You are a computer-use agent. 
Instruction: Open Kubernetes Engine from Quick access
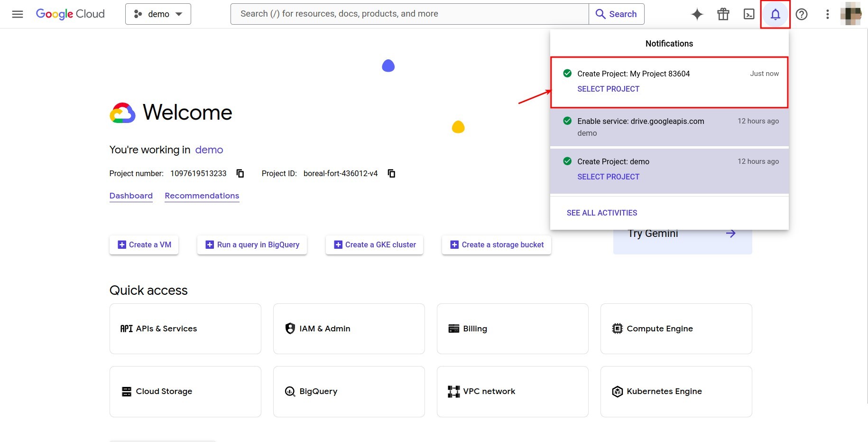click(x=664, y=391)
